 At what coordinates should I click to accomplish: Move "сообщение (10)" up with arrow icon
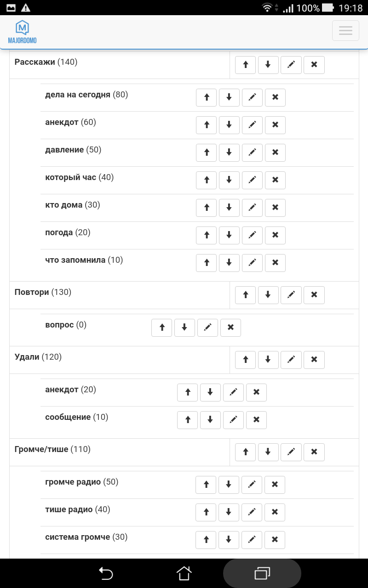click(x=187, y=420)
